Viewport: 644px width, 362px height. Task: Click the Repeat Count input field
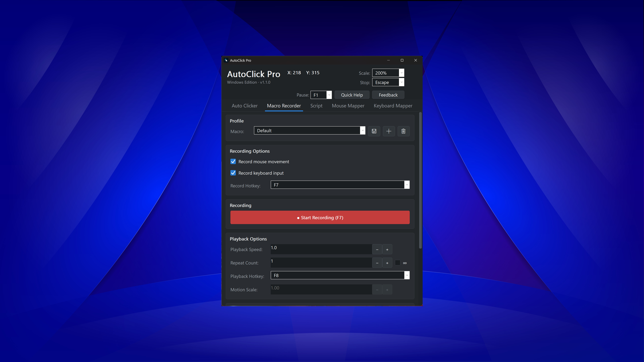tap(321, 263)
